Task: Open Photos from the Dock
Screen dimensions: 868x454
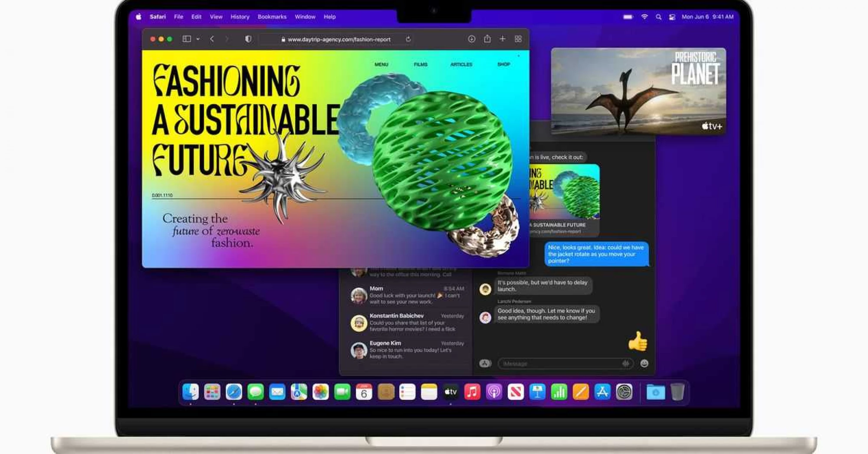Action: pos(321,392)
